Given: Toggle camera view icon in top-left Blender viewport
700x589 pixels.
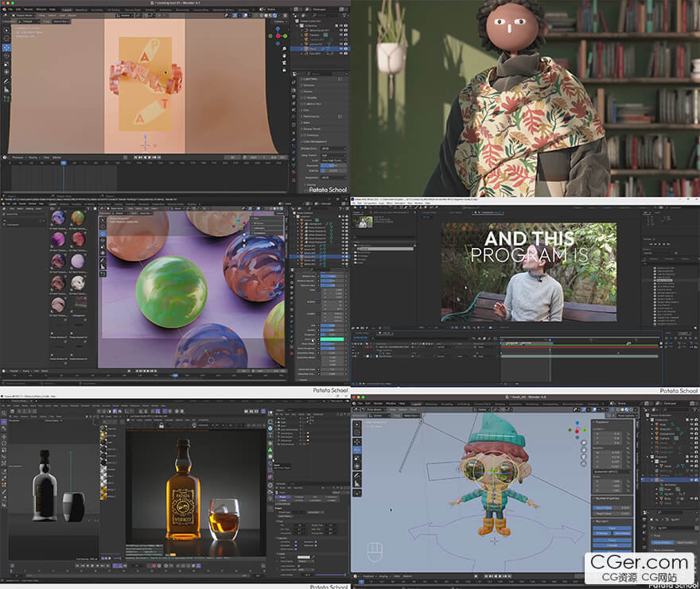Looking at the screenshot, I should (x=285, y=63).
